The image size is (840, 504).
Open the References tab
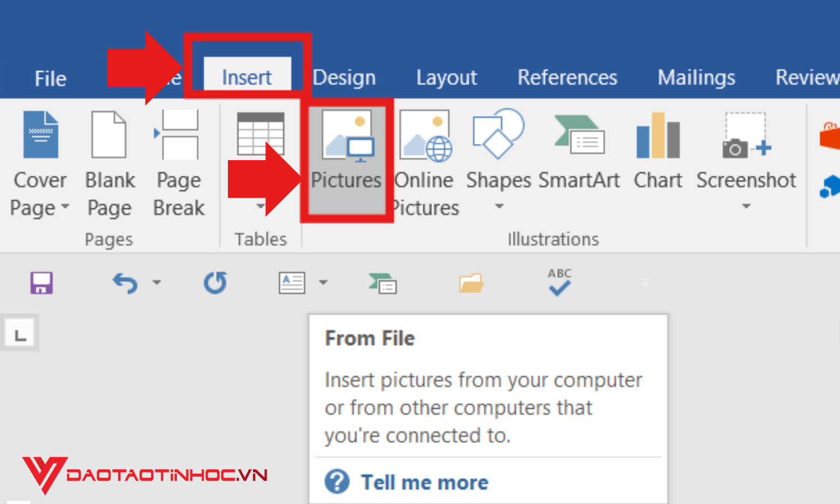click(x=567, y=77)
